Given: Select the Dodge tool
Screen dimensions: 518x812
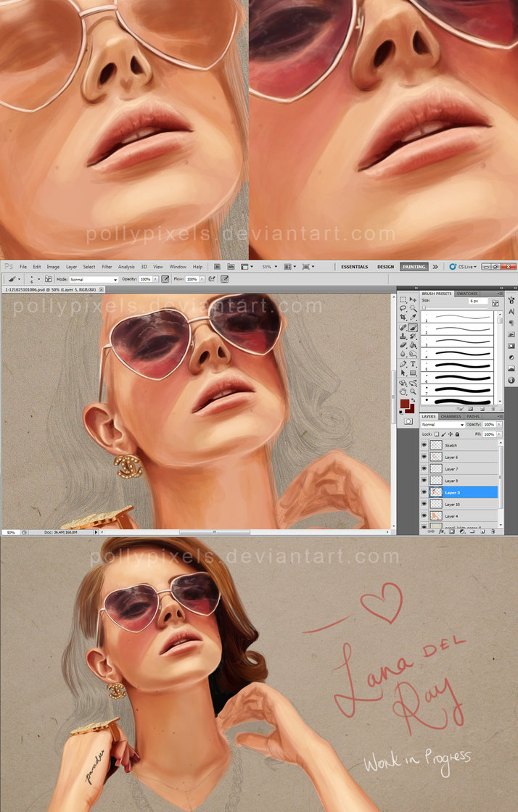Looking at the screenshot, I should coord(413,355).
